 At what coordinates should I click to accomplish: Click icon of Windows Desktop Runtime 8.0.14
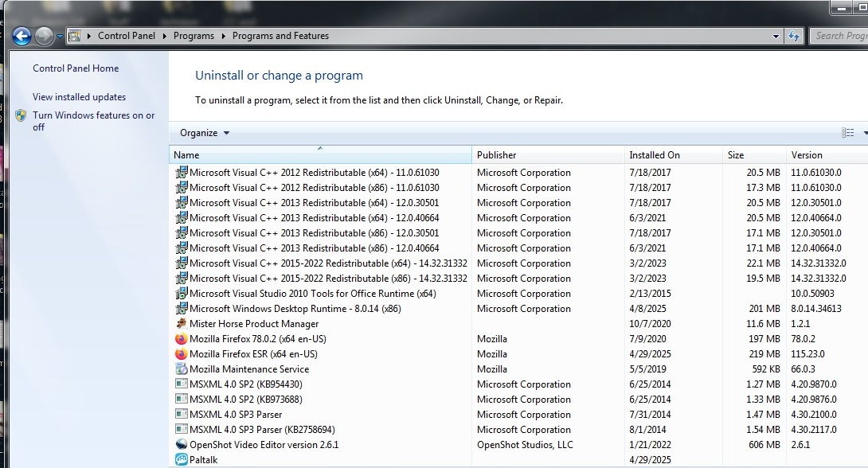tap(181, 309)
